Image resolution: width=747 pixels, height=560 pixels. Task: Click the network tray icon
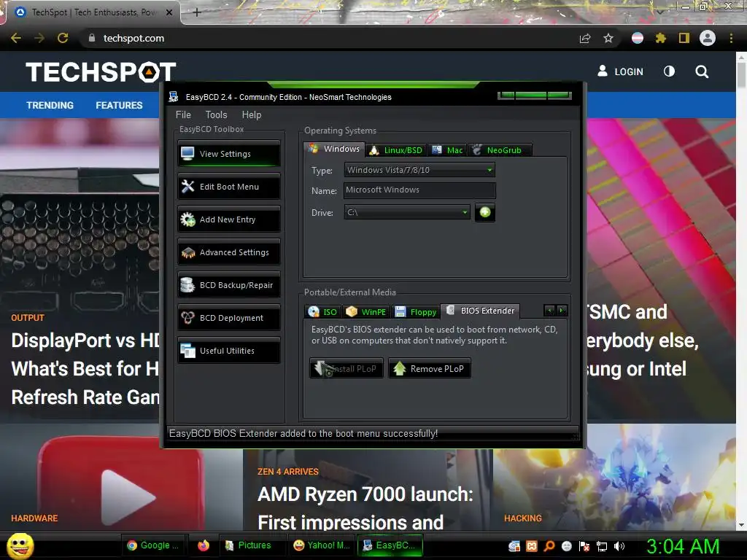(602, 546)
